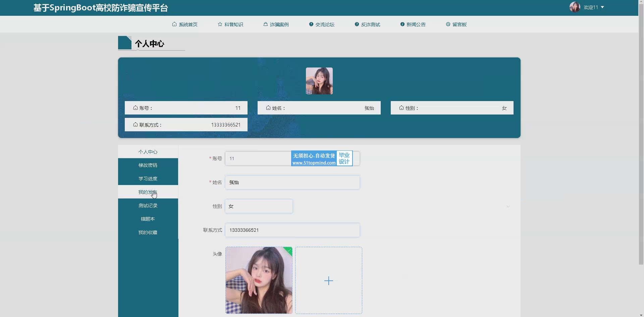The width and height of the screenshot is (644, 317).
Task: Expand the chevron at right of 性别 row
Action: 508,207
